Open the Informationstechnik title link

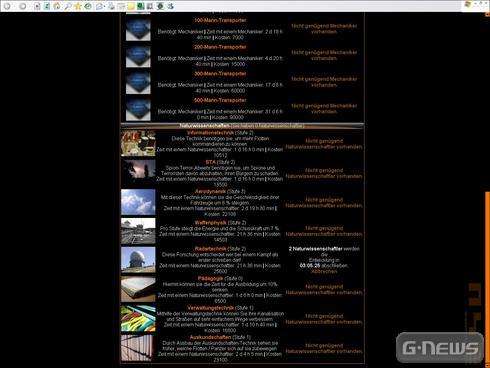[210, 133]
